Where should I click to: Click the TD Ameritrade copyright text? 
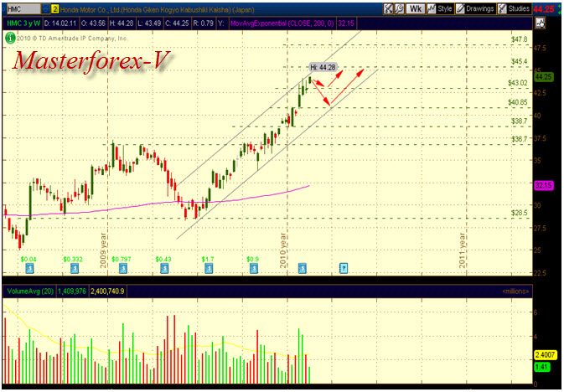point(72,39)
